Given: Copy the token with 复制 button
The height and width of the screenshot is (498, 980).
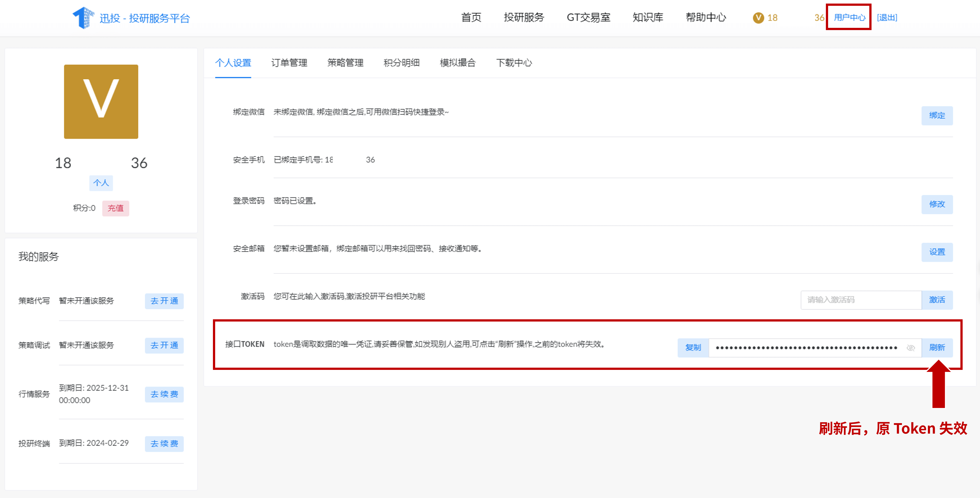Looking at the screenshot, I should pyautogui.click(x=693, y=348).
